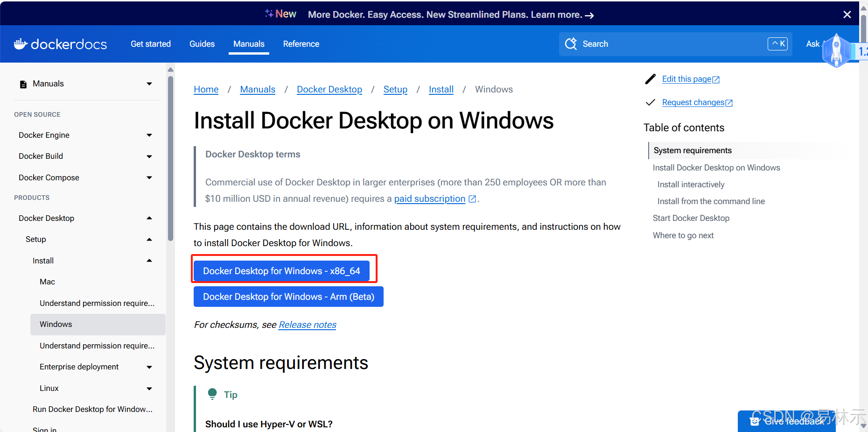Click the search magnifier icon

[571, 44]
